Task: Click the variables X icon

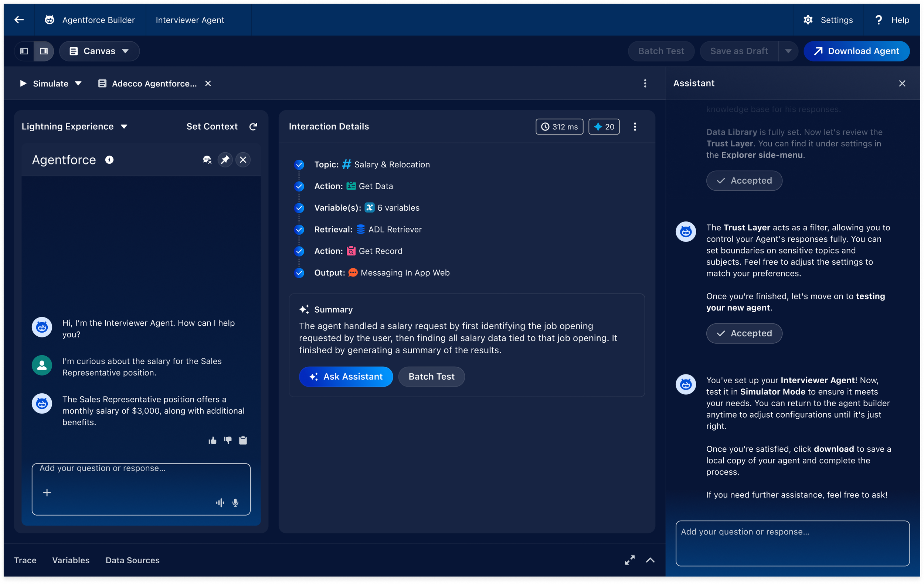Action: pos(369,208)
